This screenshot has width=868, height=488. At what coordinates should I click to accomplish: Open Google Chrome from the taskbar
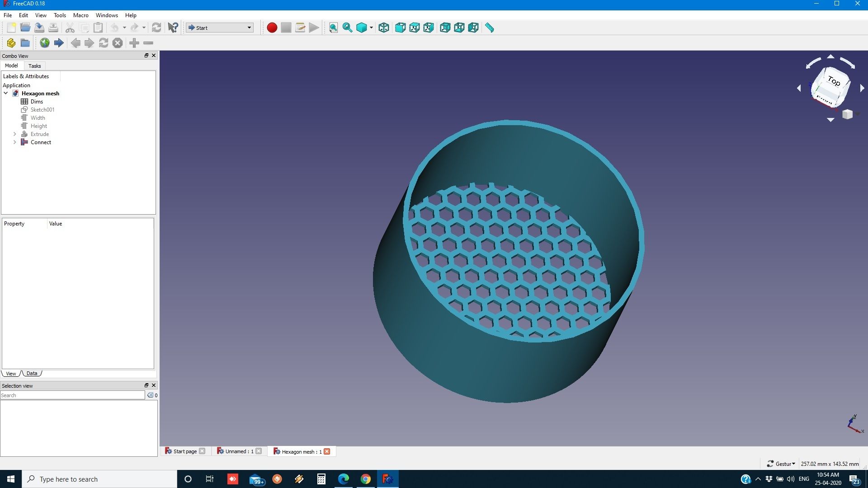point(365,479)
